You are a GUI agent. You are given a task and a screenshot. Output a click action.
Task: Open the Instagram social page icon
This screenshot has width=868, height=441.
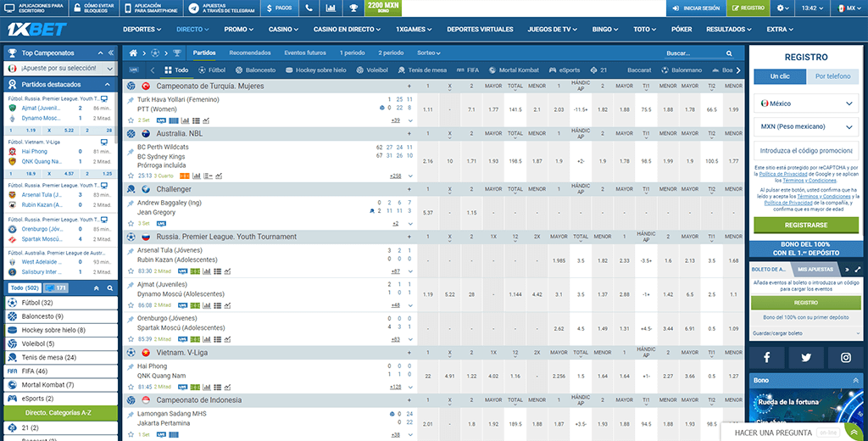click(845, 358)
